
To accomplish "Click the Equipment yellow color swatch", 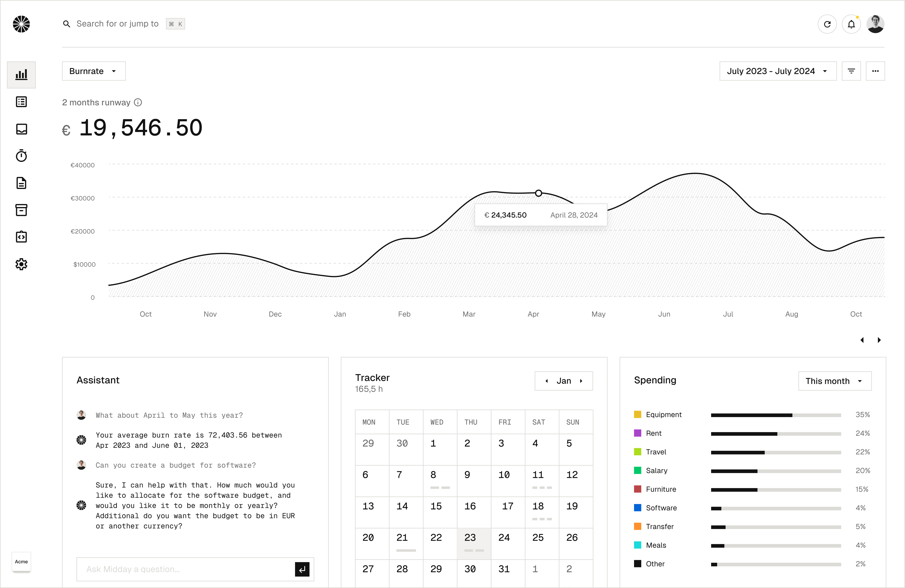I will pos(637,414).
